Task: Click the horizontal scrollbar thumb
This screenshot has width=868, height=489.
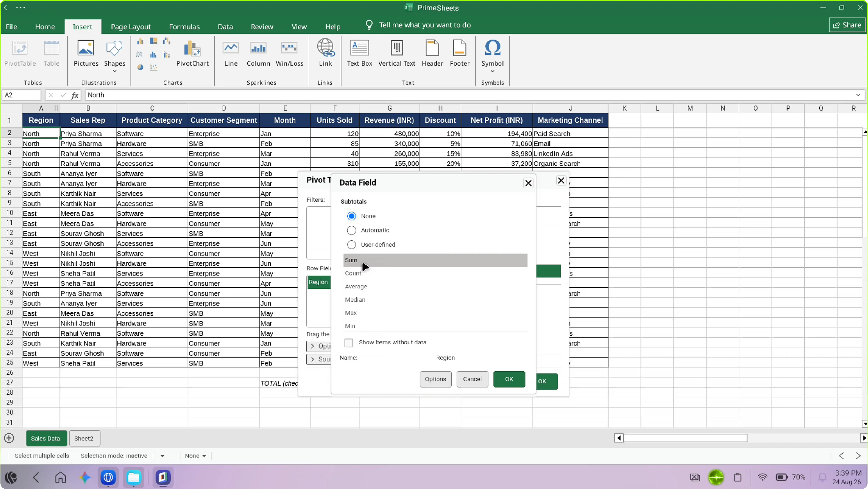Action: coord(685,438)
